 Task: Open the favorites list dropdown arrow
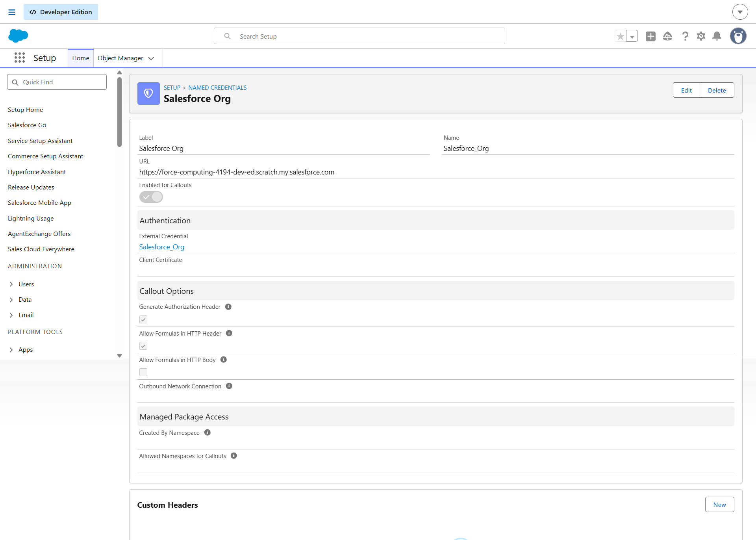tap(632, 36)
